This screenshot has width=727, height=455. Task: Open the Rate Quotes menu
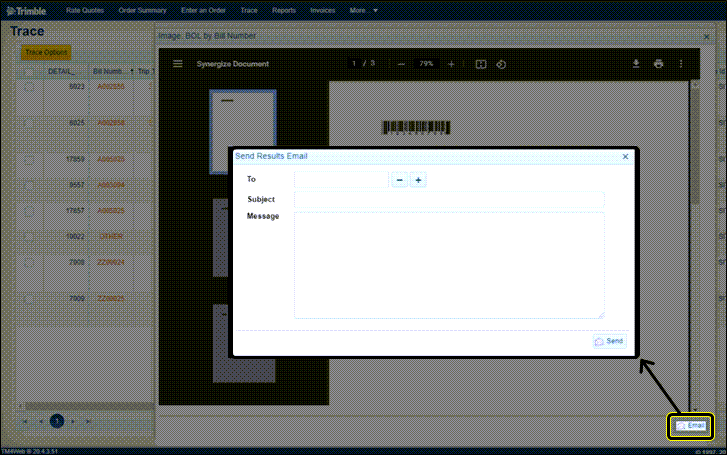[85, 10]
